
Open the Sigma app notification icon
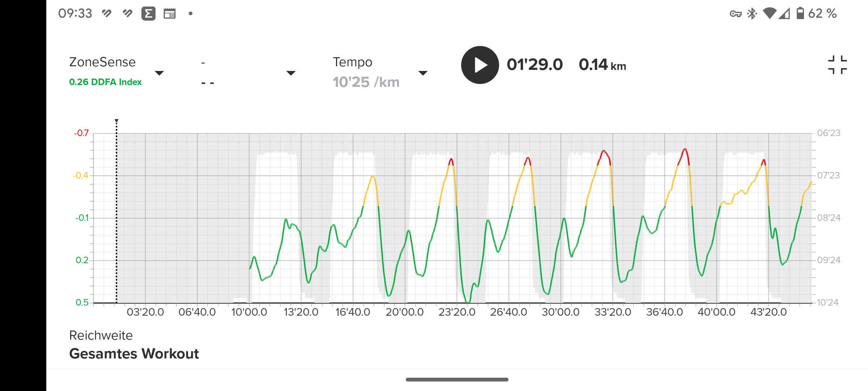tap(148, 14)
